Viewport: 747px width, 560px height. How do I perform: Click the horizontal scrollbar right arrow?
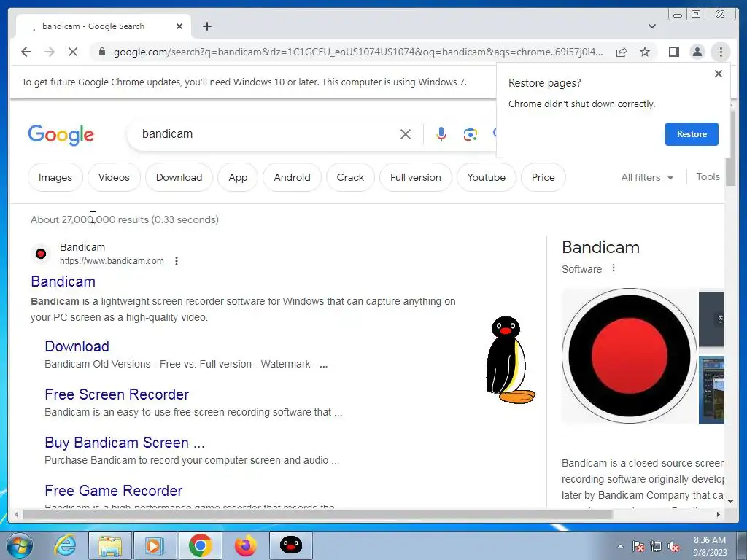719,514
